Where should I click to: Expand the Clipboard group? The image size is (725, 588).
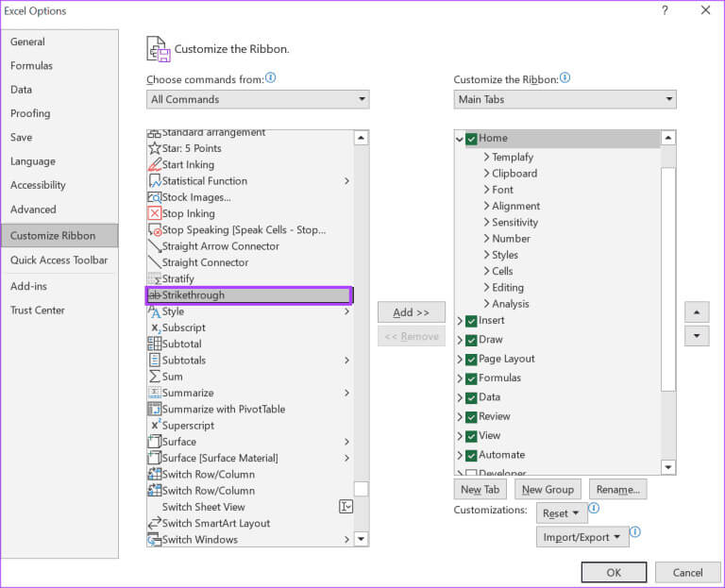(x=486, y=174)
